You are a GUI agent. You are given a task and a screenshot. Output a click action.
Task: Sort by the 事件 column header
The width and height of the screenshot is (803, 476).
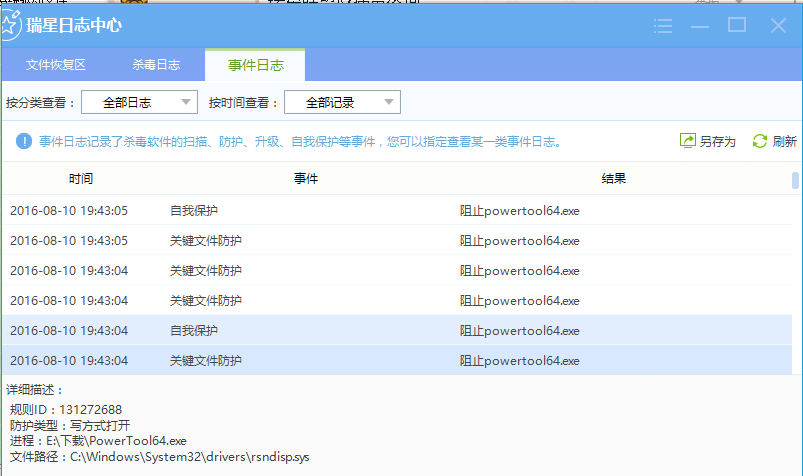[x=306, y=178]
